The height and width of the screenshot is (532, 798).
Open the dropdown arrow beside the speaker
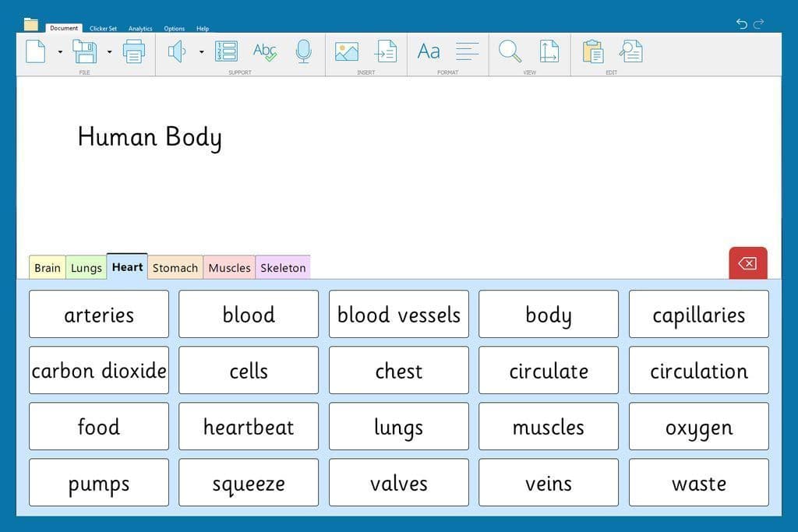point(201,52)
